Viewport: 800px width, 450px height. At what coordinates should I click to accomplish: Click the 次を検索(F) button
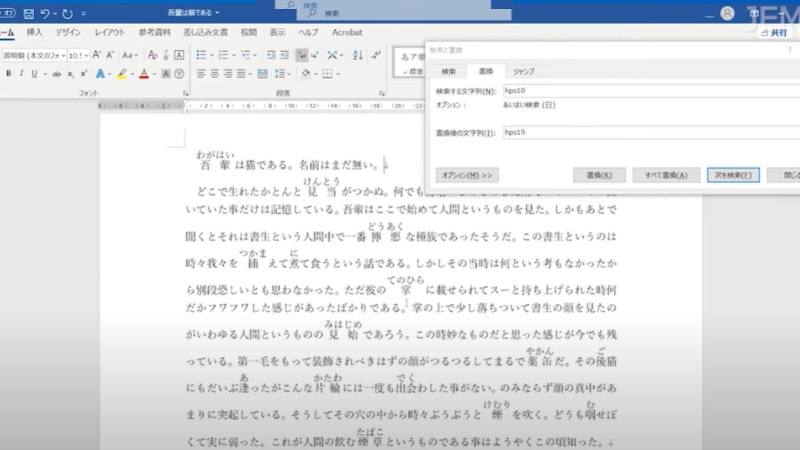pos(733,175)
